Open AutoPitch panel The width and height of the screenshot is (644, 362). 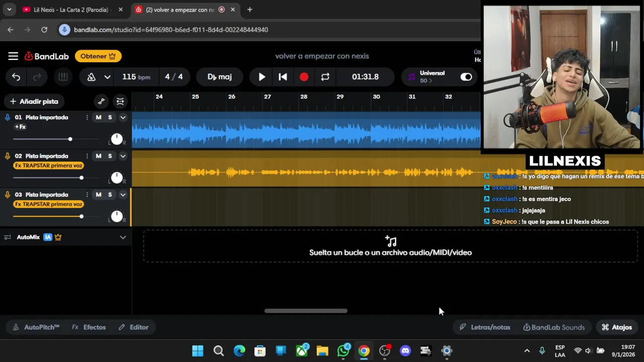click(x=36, y=327)
